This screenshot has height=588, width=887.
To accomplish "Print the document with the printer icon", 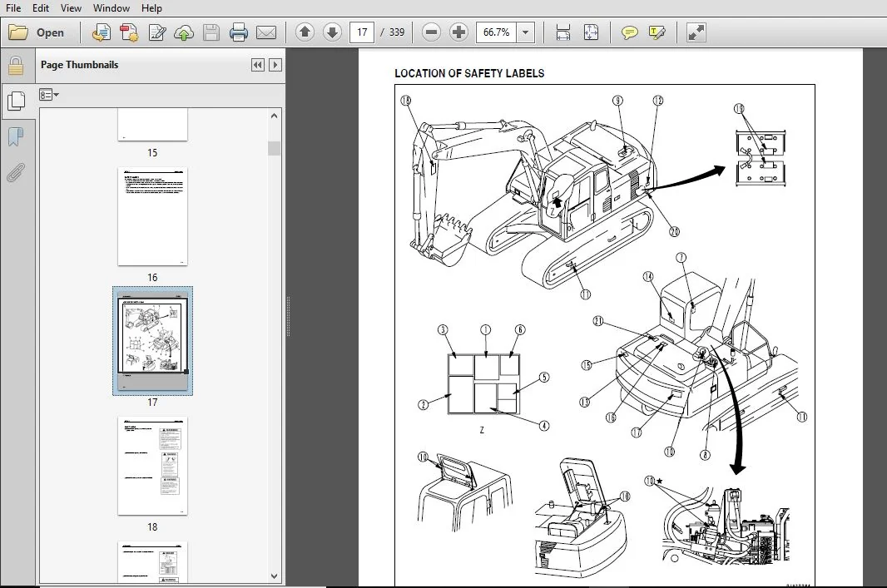I will [238, 32].
